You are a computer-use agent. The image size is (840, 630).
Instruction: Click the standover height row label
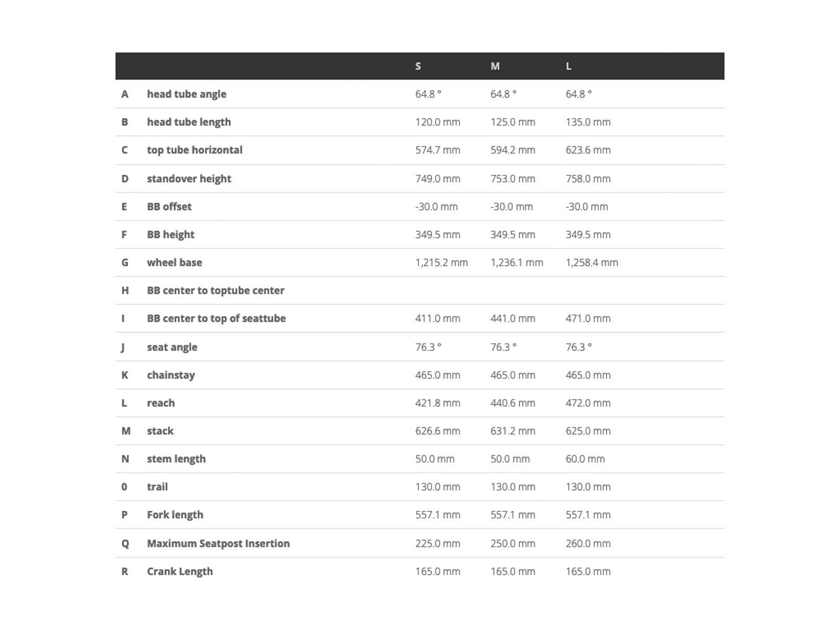pyautogui.click(x=189, y=178)
